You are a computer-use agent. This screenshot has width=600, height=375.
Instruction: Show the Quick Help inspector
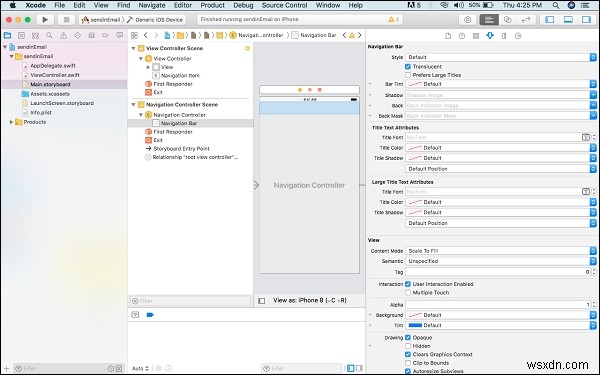pyautogui.click(x=462, y=36)
